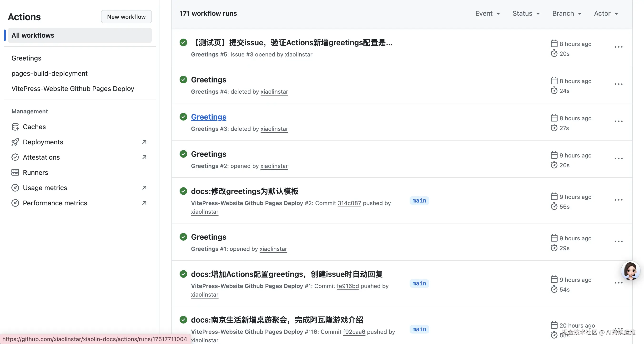Click the external link arrow beside Deployments
Viewport: 644px width, 344px height.
144,142
